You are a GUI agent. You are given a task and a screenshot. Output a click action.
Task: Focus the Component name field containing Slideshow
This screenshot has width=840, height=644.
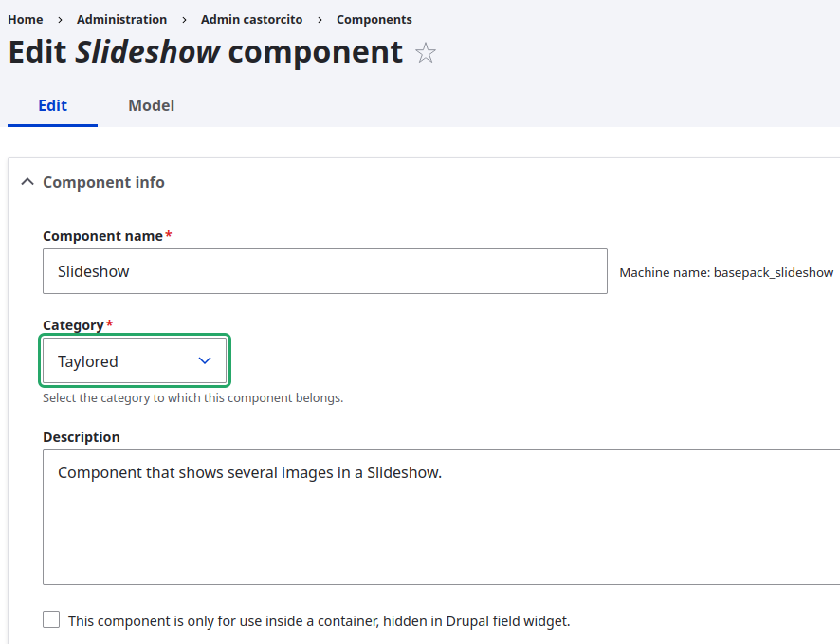pyautogui.click(x=324, y=271)
